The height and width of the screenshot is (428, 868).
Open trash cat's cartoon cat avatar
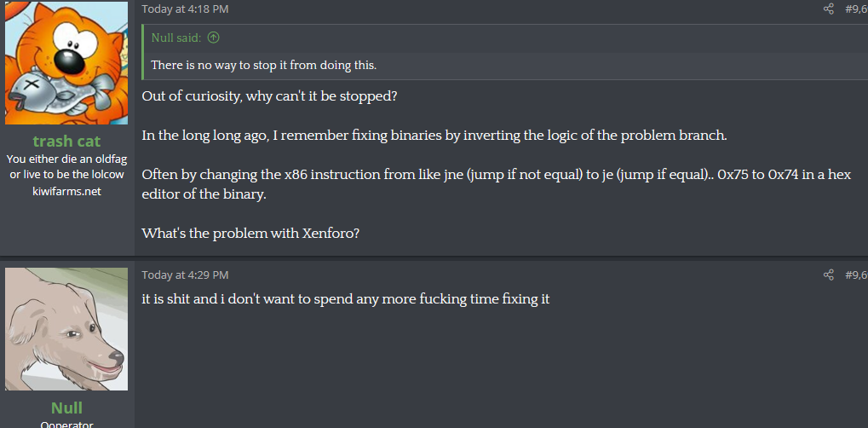(66, 62)
